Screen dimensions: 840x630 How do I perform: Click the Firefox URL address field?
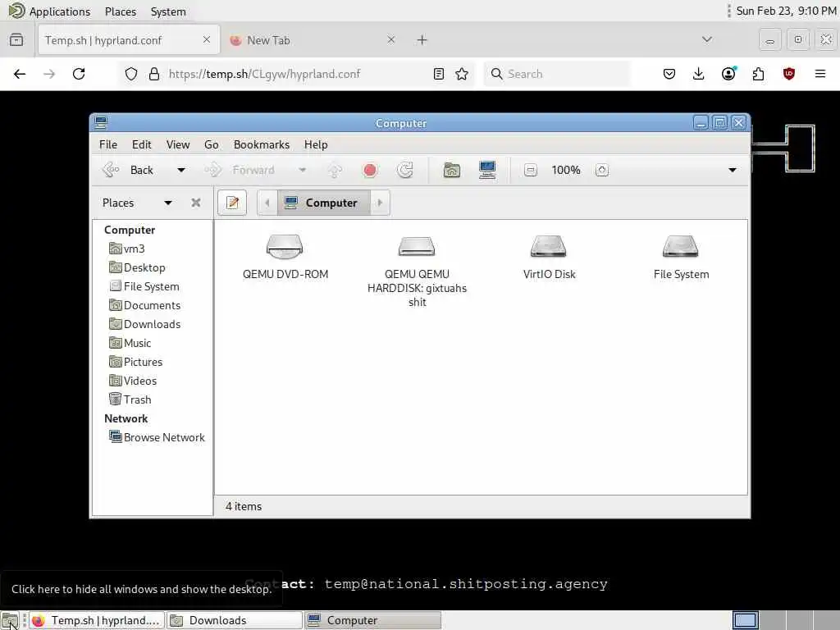[x=294, y=74]
